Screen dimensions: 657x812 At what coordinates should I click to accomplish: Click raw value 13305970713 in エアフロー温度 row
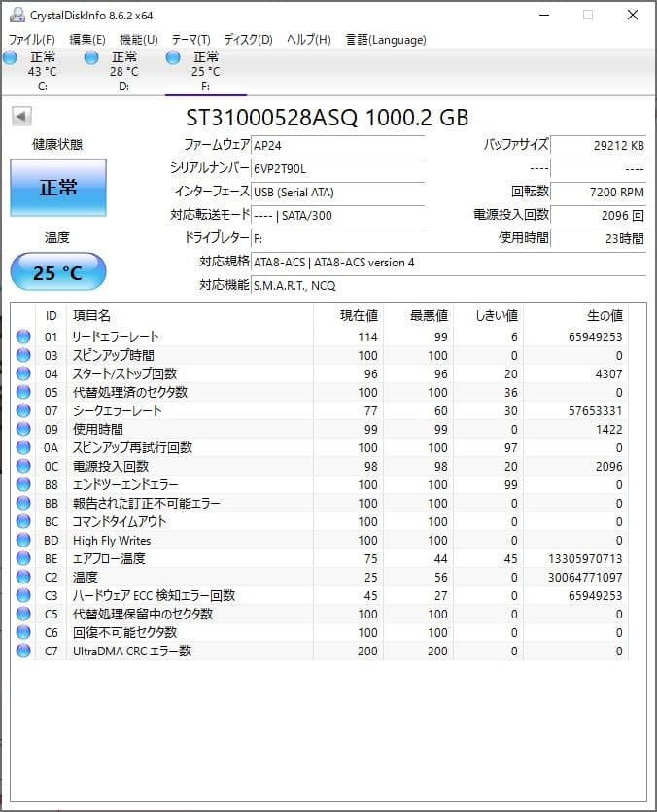coord(585,559)
